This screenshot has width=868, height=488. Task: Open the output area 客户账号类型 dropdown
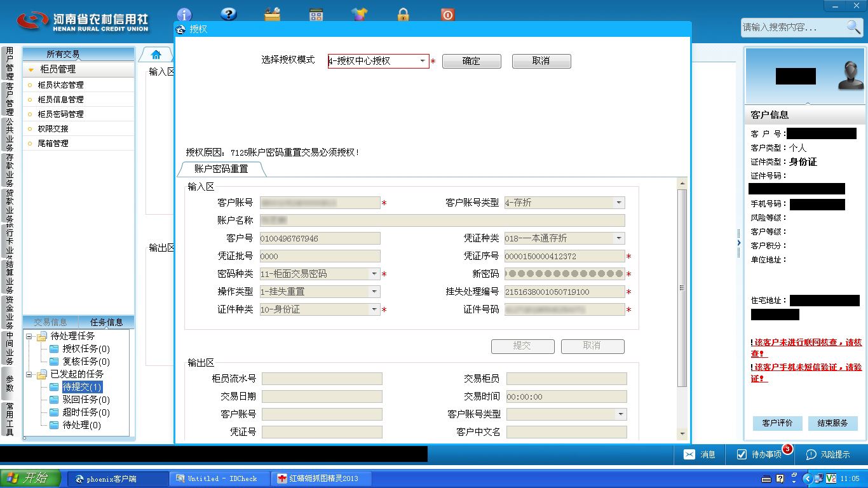pyautogui.click(x=621, y=414)
